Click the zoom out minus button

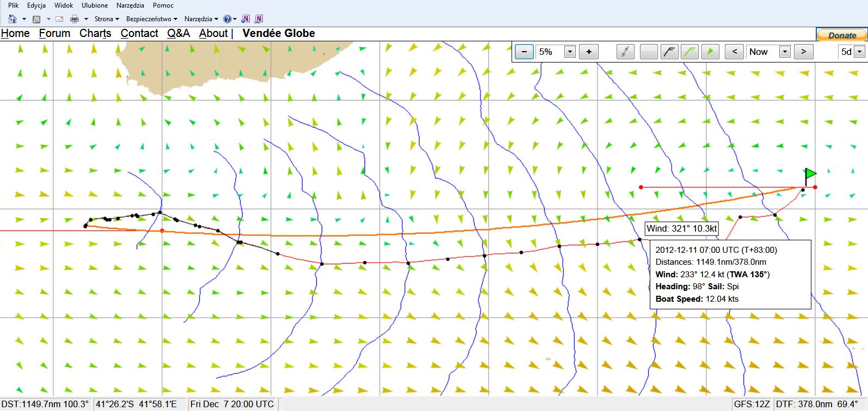524,52
